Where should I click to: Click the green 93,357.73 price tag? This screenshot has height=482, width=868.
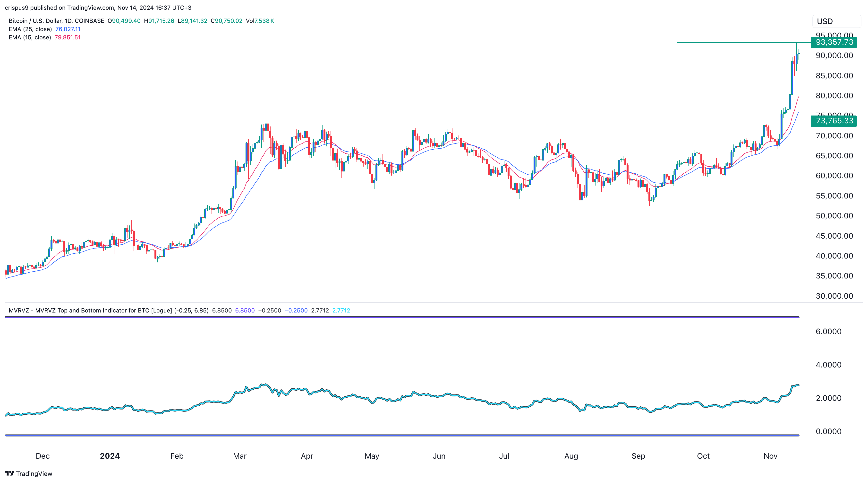pyautogui.click(x=834, y=43)
